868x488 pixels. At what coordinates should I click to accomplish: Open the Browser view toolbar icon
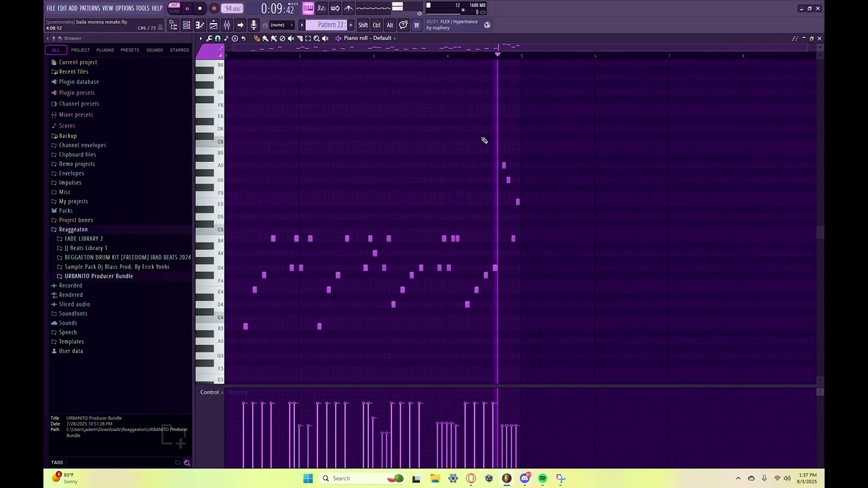tap(174, 25)
